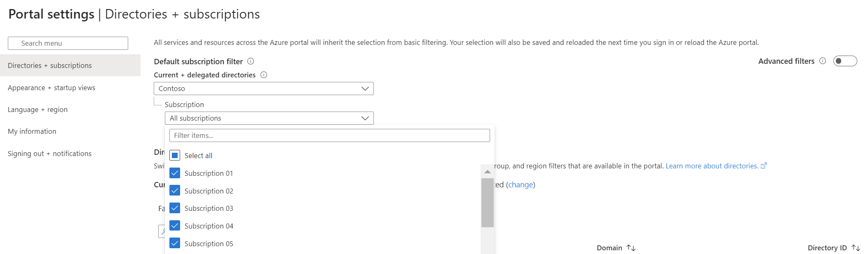Uncheck Subscription 01 checkbox
Image resolution: width=868 pixels, height=254 pixels.
pyautogui.click(x=175, y=173)
